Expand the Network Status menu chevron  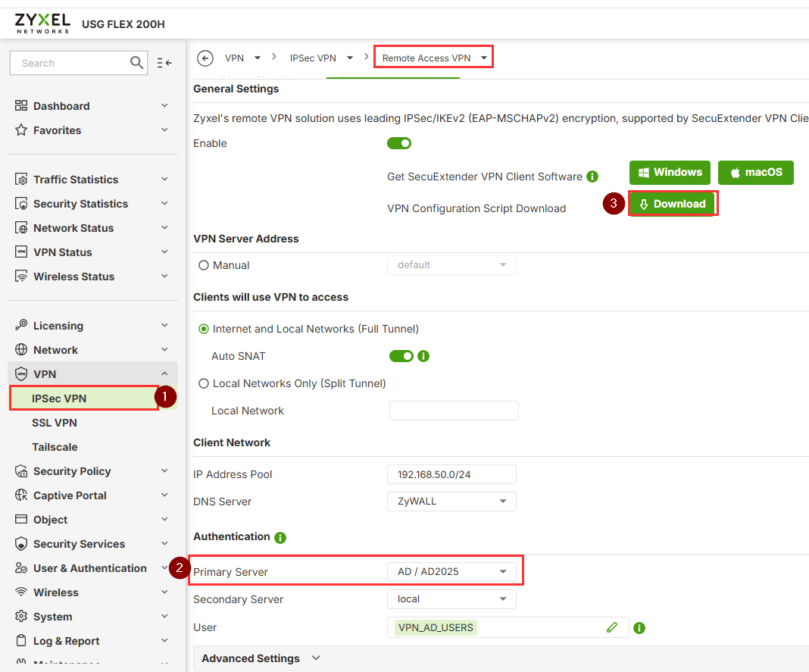tap(164, 227)
